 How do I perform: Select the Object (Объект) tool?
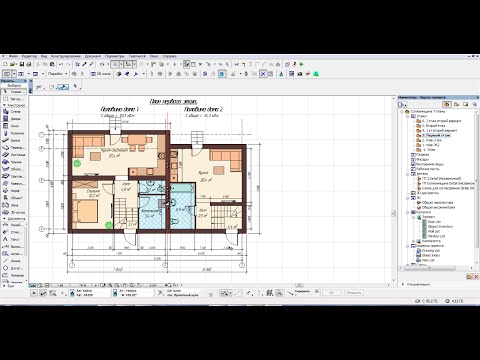(x=13, y=198)
